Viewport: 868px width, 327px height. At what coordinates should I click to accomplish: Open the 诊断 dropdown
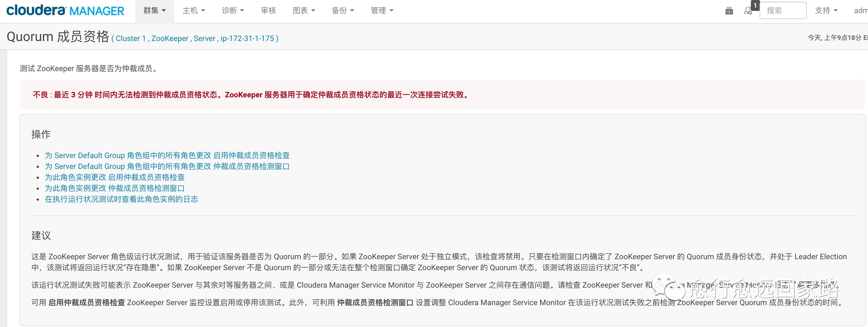233,11
